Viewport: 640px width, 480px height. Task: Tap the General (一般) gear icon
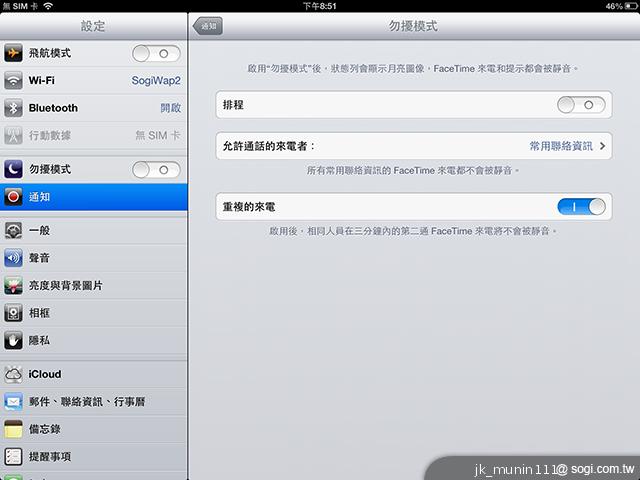click(x=13, y=231)
